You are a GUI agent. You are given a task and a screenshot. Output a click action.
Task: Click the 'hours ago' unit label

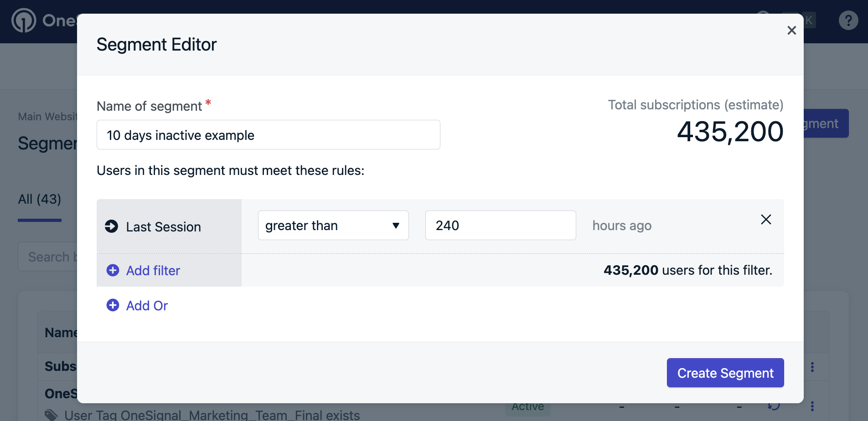(622, 226)
